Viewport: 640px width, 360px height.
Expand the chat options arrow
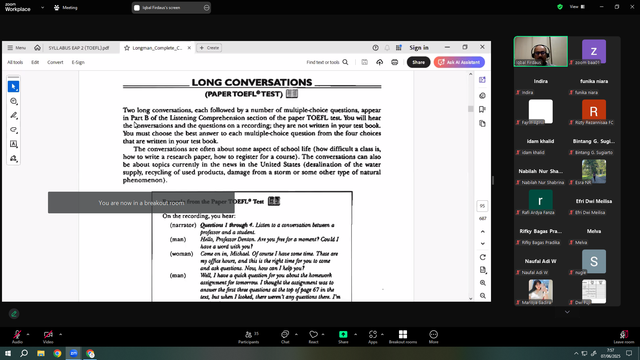296,334
